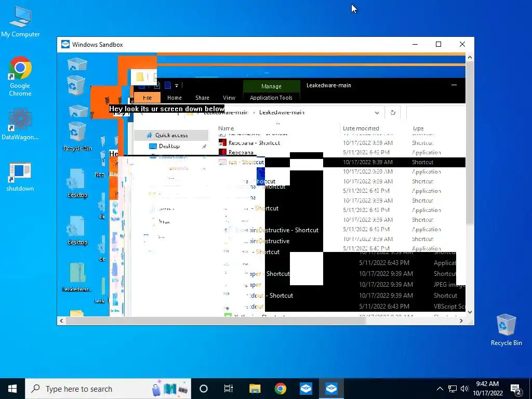This screenshot has height=399, width=532.
Task: Click sandbox horizontal scrollbar right arrow
Action: pos(461,321)
